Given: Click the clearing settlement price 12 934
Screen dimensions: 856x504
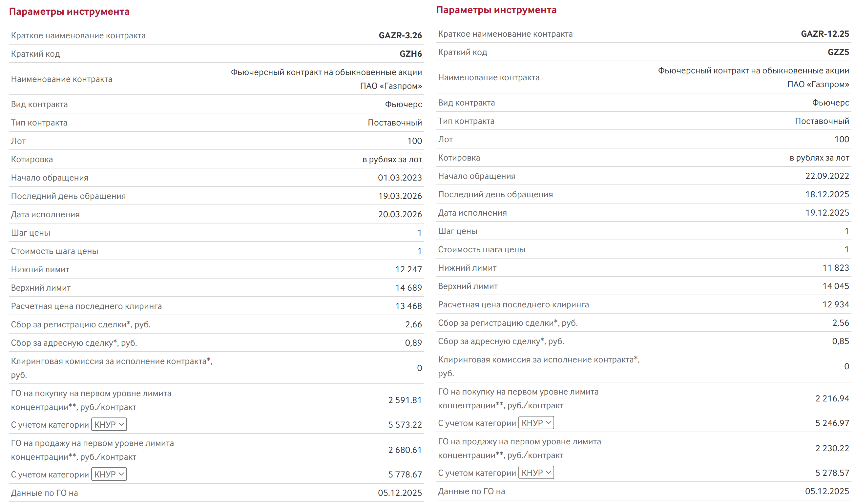Looking at the screenshot, I should click(835, 304).
